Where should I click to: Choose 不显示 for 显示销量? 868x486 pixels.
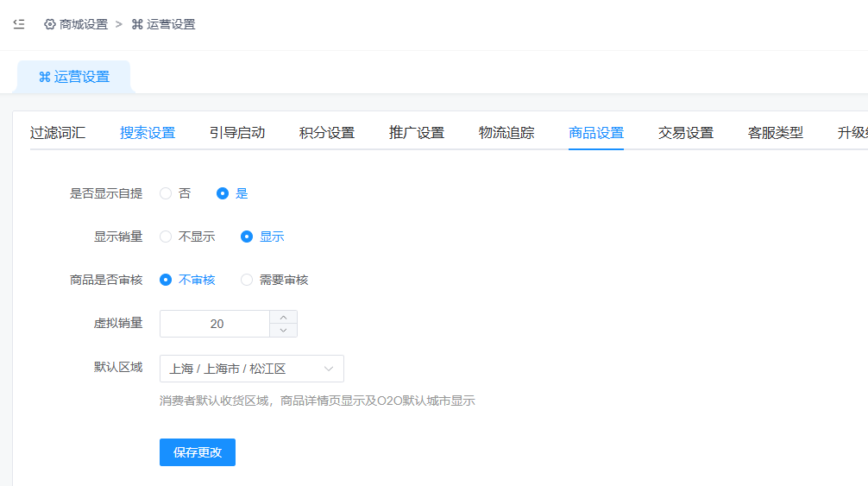point(167,237)
